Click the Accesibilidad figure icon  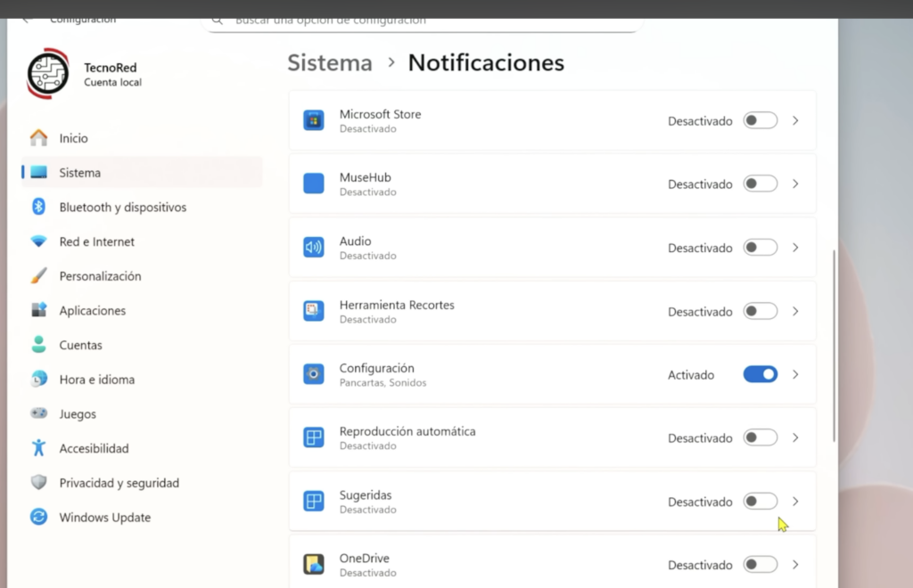click(x=39, y=448)
